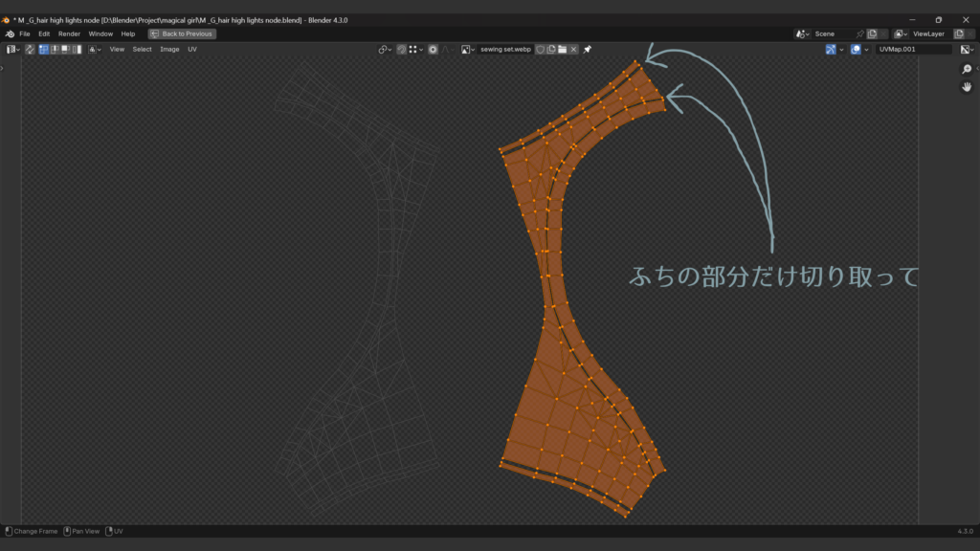
Task: Click the Back to Previous button
Action: tap(182, 33)
